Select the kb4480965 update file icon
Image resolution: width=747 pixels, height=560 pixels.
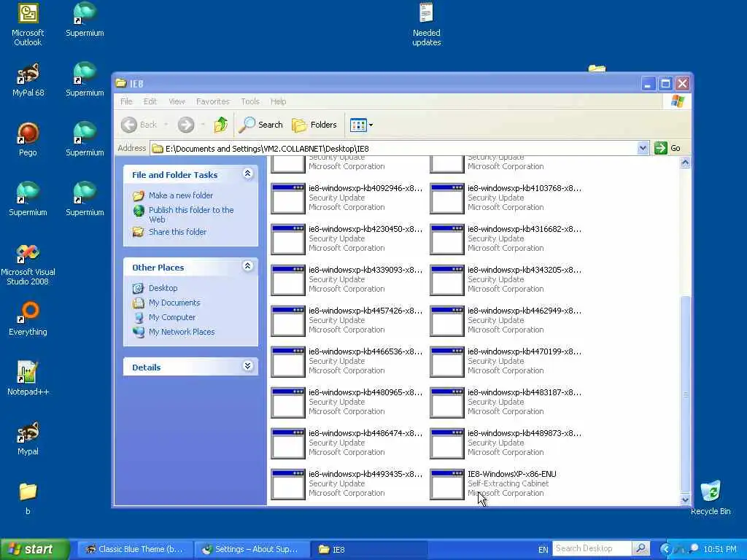(x=288, y=402)
